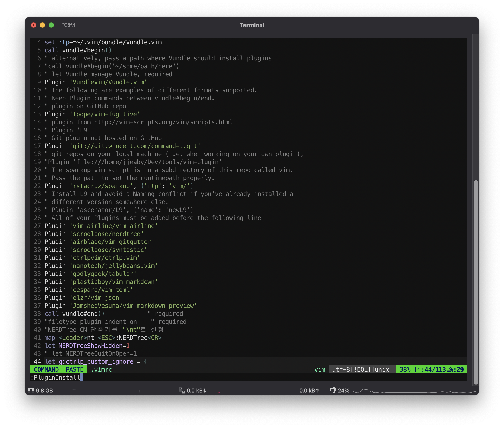Click the CPU chip icon
This screenshot has height=428, width=504.
point(333,390)
